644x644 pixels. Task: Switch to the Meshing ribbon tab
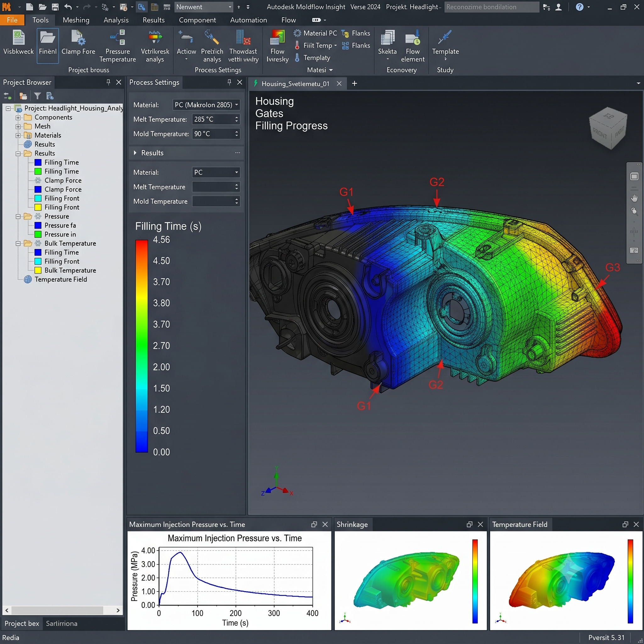coord(76,20)
